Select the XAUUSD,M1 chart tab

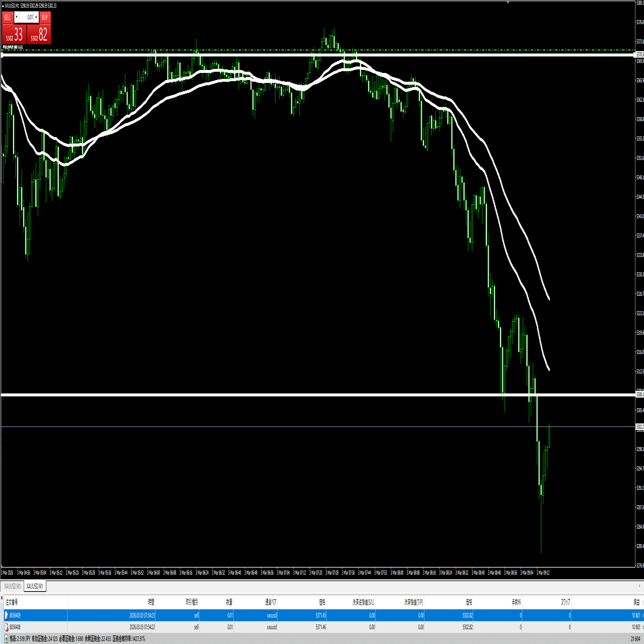click(x=35, y=586)
